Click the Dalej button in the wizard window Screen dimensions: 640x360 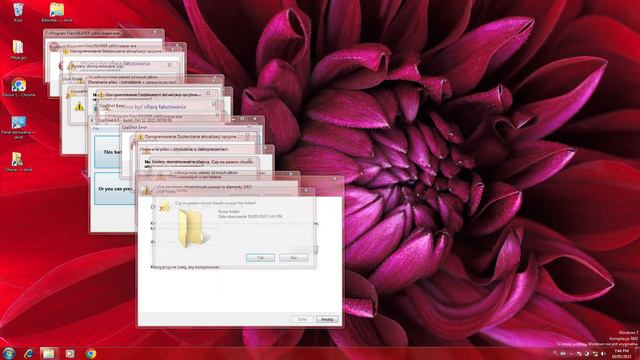302,319
